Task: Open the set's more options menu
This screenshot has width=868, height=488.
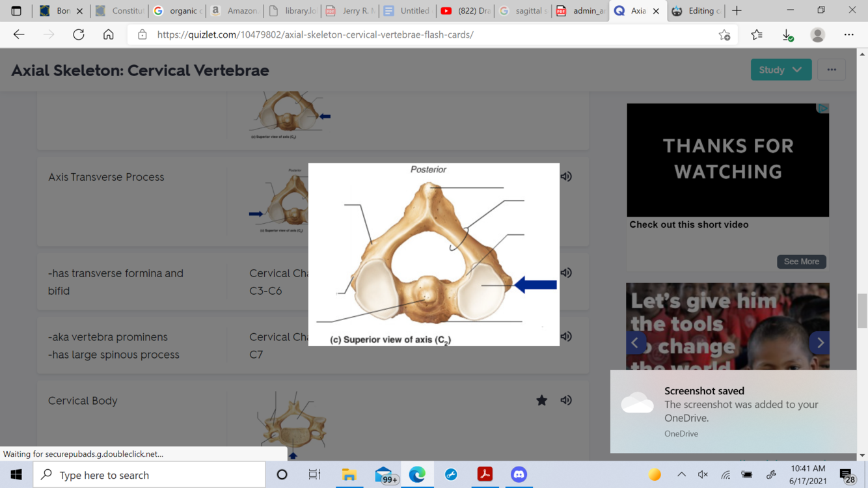Action: 832,70
